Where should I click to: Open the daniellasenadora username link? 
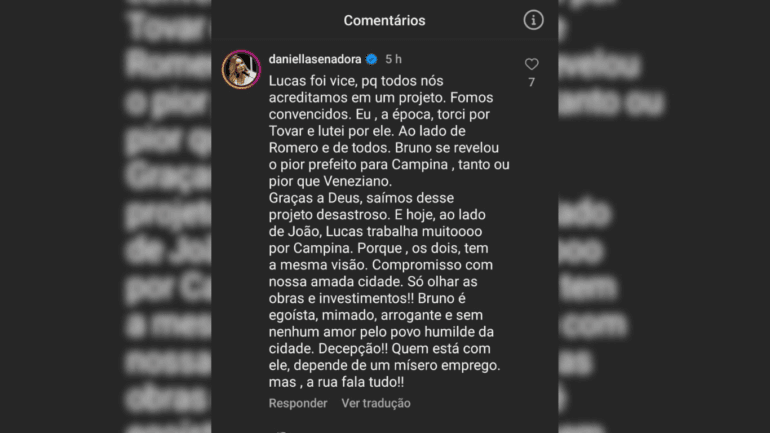pos(315,59)
